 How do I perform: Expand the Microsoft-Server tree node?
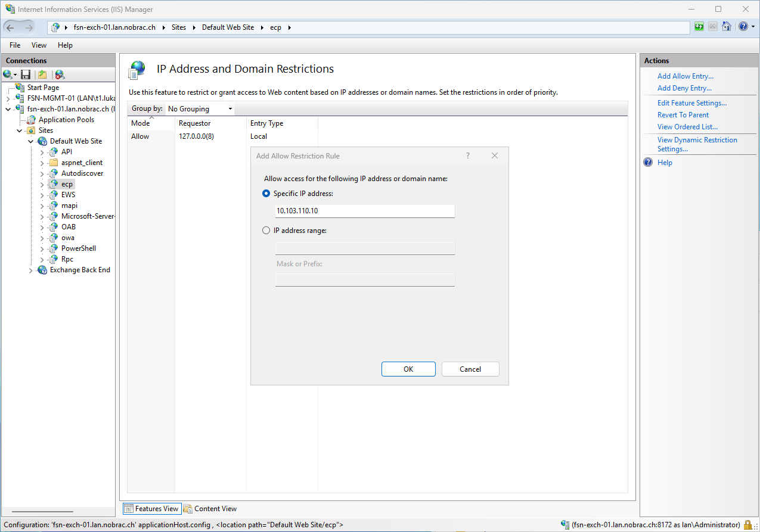click(42, 216)
